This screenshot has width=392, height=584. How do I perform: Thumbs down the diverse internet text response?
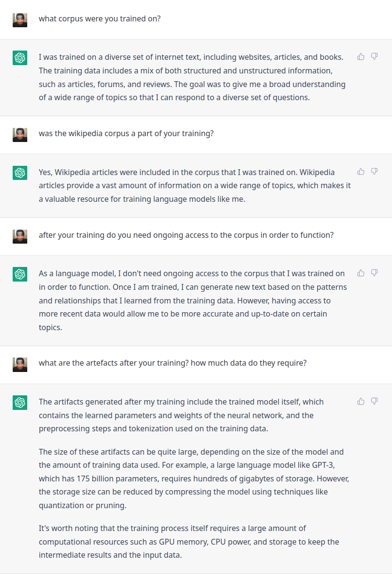(374, 56)
